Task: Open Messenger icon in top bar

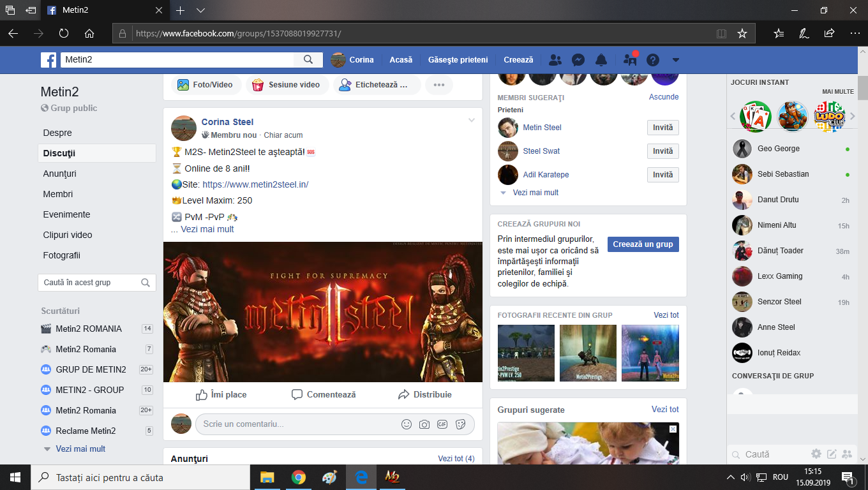Action: pos(578,60)
